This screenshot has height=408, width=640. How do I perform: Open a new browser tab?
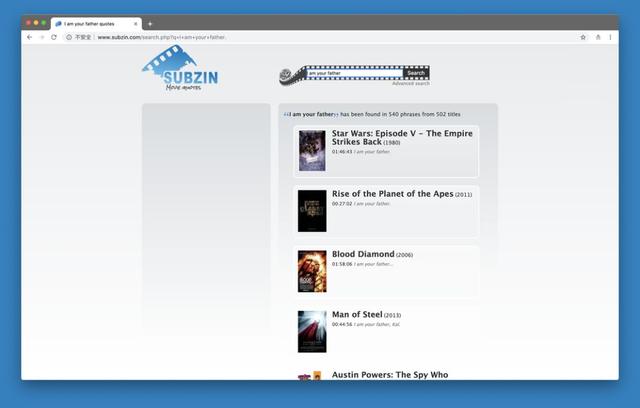point(150,23)
